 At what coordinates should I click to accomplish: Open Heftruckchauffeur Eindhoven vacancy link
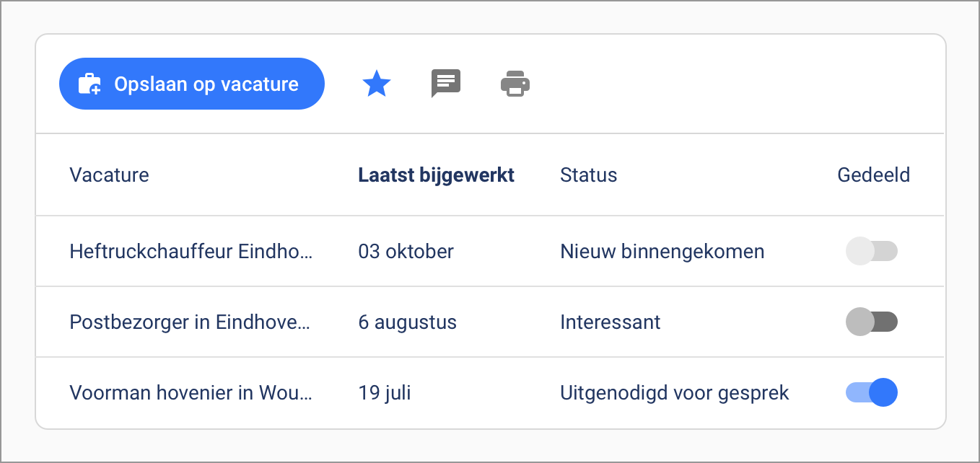(x=191, y=252)
